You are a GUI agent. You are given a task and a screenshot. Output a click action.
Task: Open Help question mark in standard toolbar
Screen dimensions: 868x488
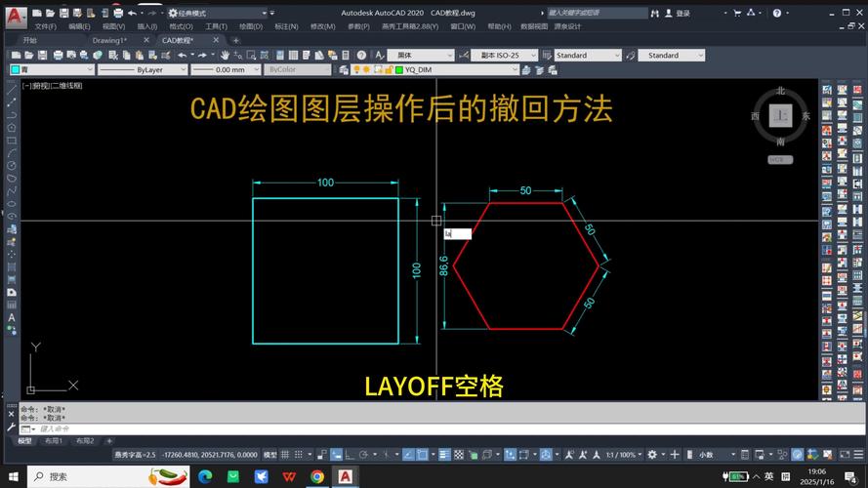(x=361, y=55)
